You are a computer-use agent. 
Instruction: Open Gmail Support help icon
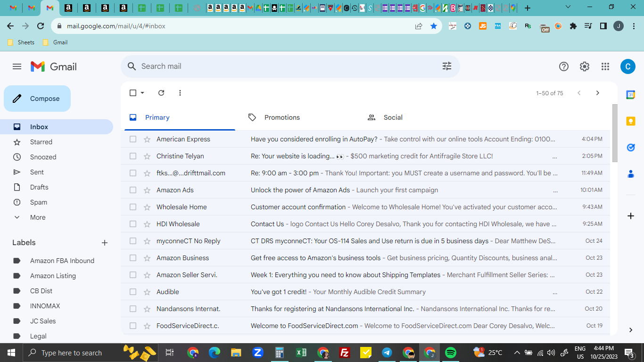point(564,66)
